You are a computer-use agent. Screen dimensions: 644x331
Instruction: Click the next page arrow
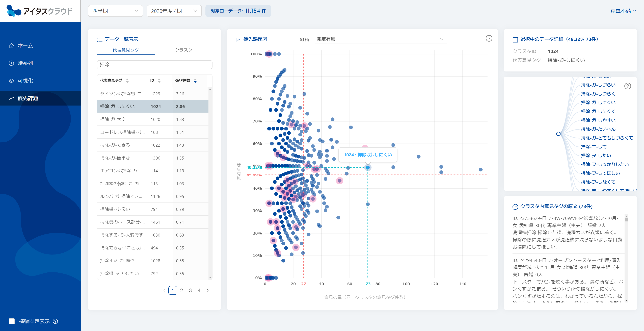point(208,291)
